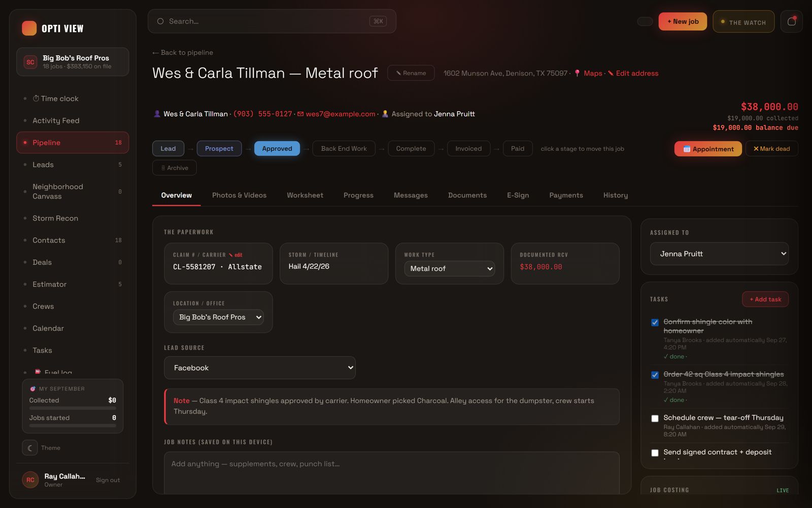Click the Opti View logo icon

[29, 28]
